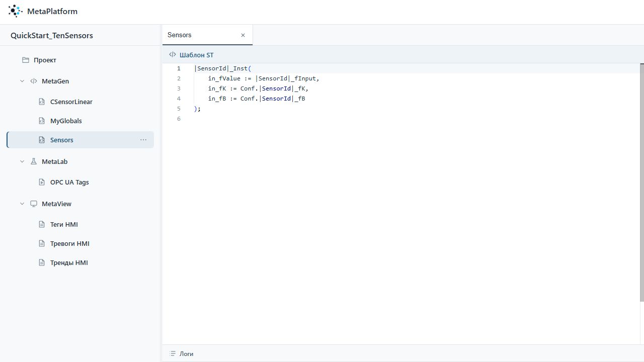Image resolution: width=644 pixels, height=362 pixels.
Task: Switch to the Sensors editor tab
Action: click(x=207, y=35)
